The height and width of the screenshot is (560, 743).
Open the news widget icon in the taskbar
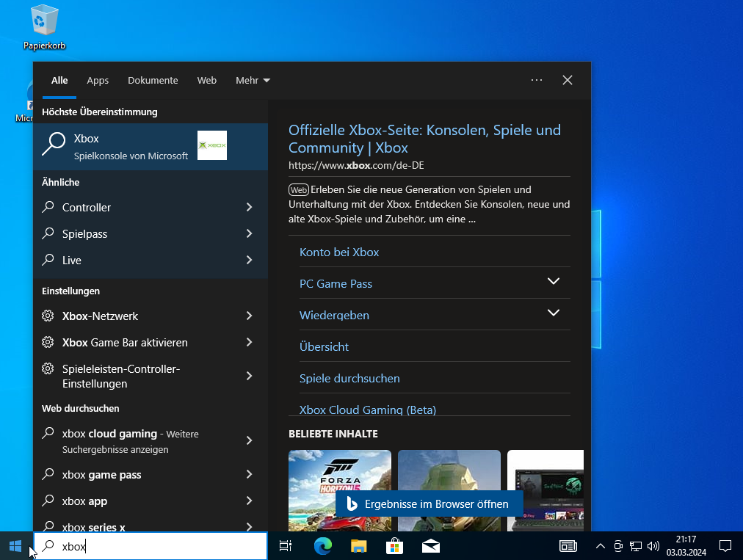(568, 546)
